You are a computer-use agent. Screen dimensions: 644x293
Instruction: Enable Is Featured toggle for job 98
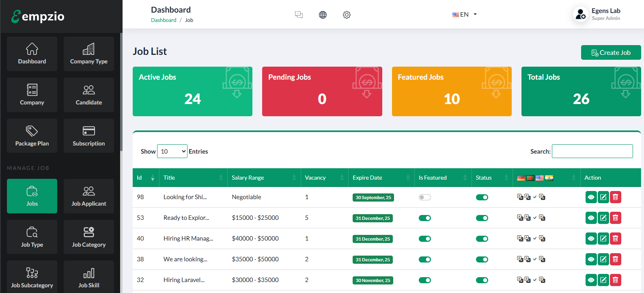click(424, 198)
